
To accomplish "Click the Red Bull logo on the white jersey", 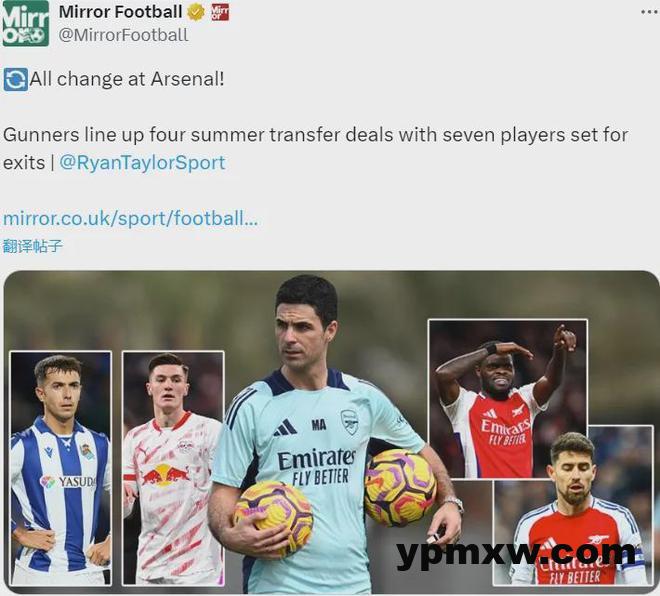I will 166,474.
